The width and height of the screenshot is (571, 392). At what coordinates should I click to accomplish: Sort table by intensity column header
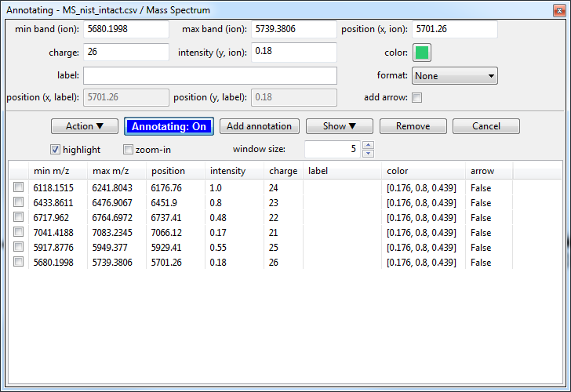coord(227,171)
